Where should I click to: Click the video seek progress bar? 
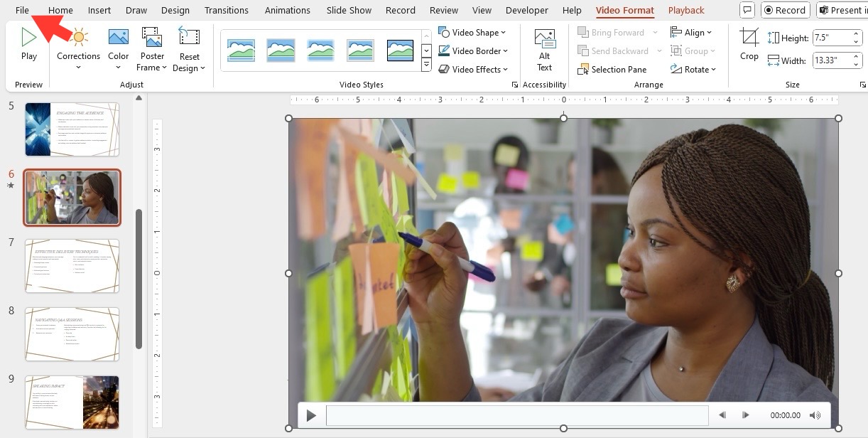click(x=517, y=415)
